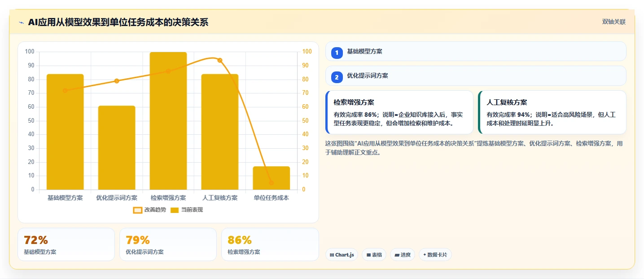Click the 86% 检索增强方案 stat card
The image size is (644, 279).
pos(270,244)
